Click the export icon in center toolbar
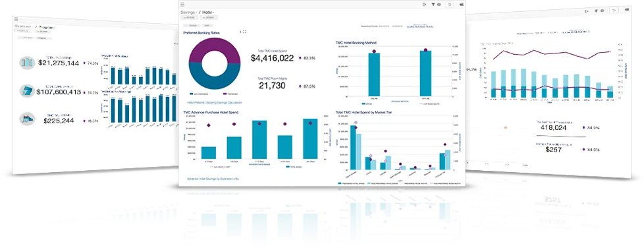 pos(425,5)
